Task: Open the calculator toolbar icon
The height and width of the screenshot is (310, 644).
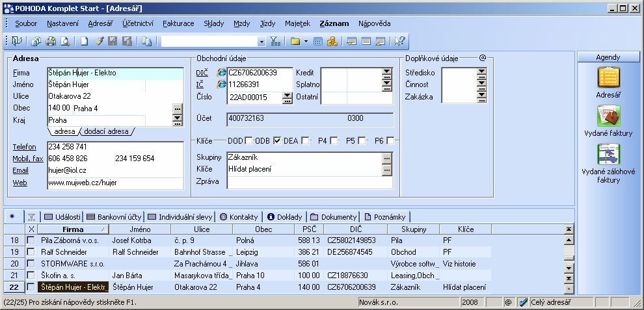Action: 318,41
